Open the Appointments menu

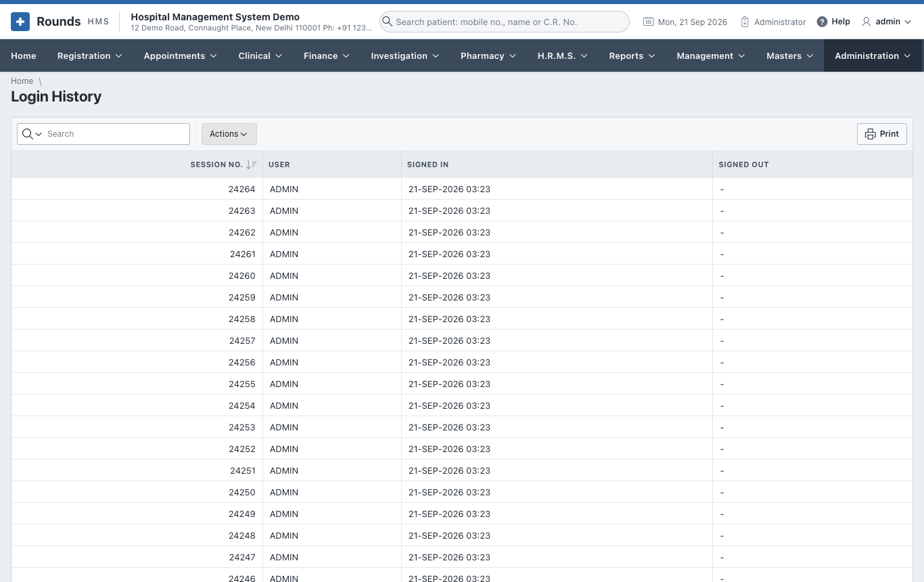pos(180,55)
